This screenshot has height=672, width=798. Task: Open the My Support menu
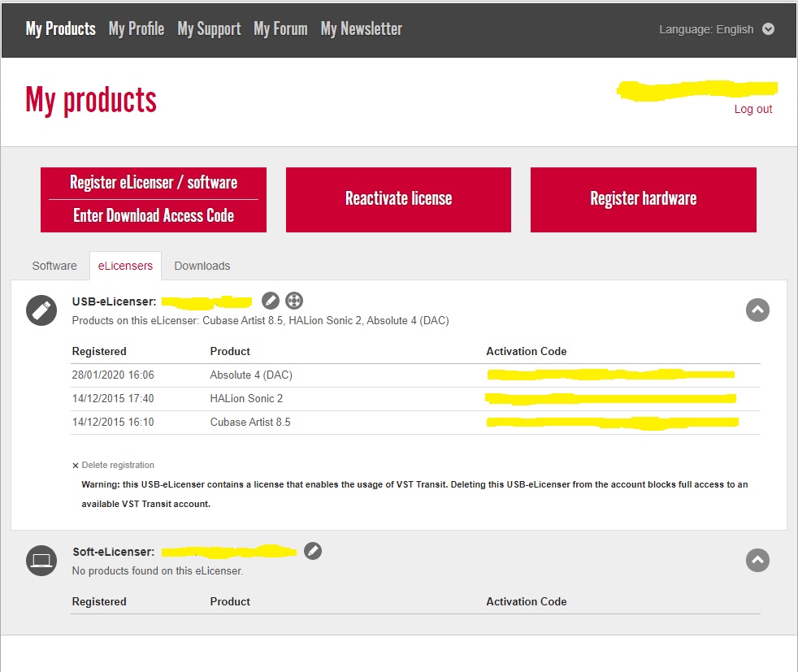[x=209, y=29]
